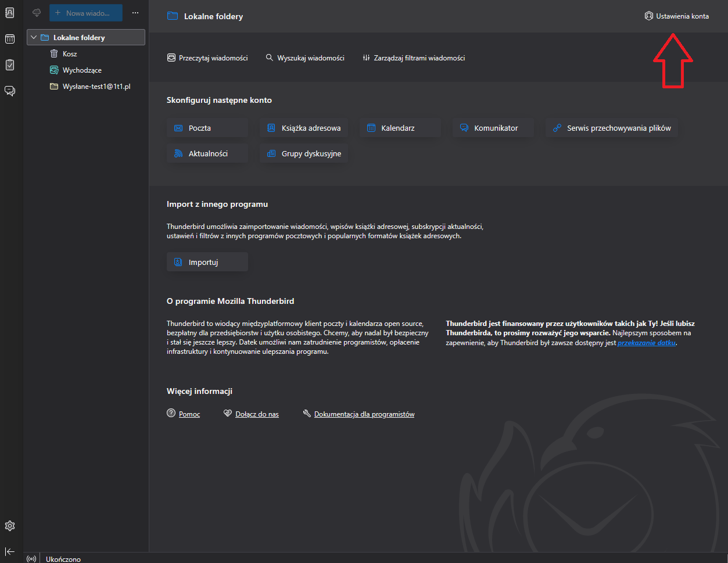Select the Wychodzące outbox folder
This screenshot has width=728, height=563.
pyautogui.click(x=82, y=70)
